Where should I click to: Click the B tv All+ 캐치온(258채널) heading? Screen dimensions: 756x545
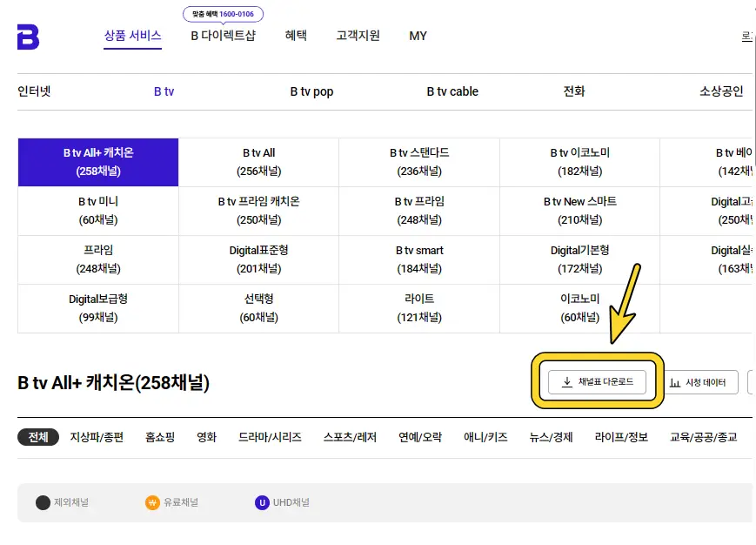114,383
